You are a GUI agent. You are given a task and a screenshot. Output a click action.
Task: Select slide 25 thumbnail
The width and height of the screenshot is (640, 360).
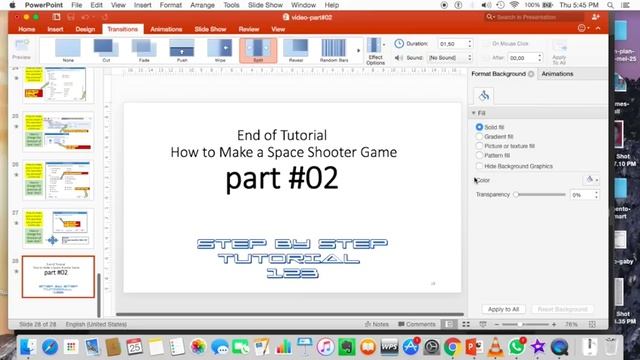(58, 132)
